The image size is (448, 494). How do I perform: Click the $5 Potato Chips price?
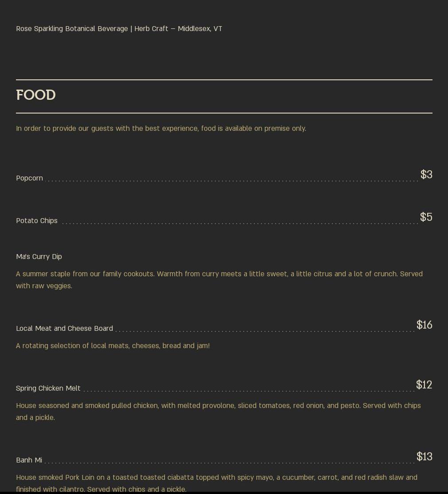(x=426, y=217)
